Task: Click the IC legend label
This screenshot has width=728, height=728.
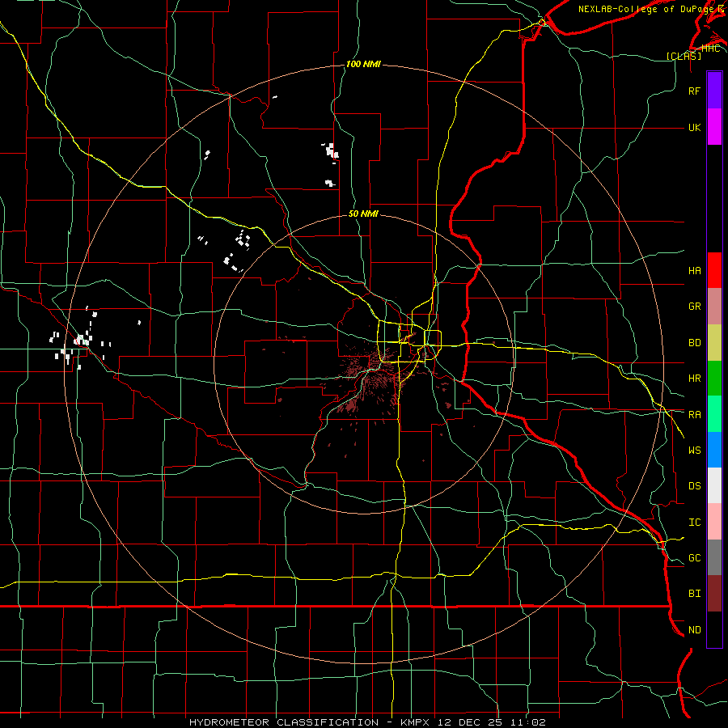Action: point(694,523)
